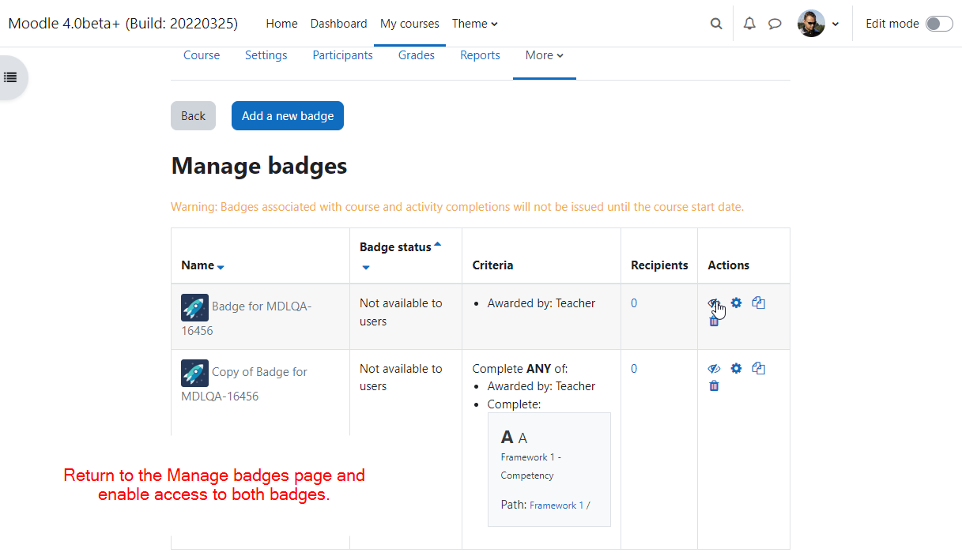
Task: Duplicate the Copy of Badge entry
Action: 759,368
